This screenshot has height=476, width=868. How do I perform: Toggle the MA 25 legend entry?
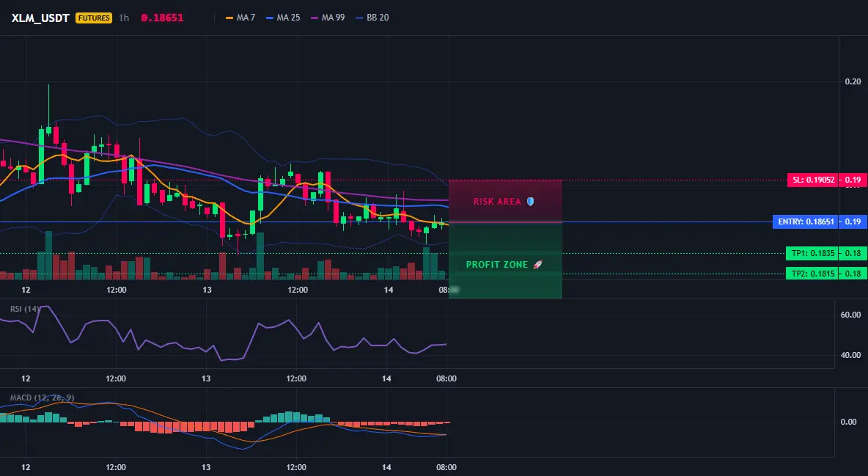coord(284,18)
